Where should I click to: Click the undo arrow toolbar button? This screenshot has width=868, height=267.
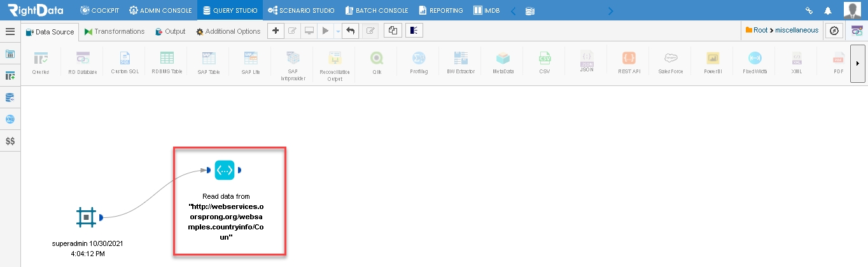click(350, 31)
